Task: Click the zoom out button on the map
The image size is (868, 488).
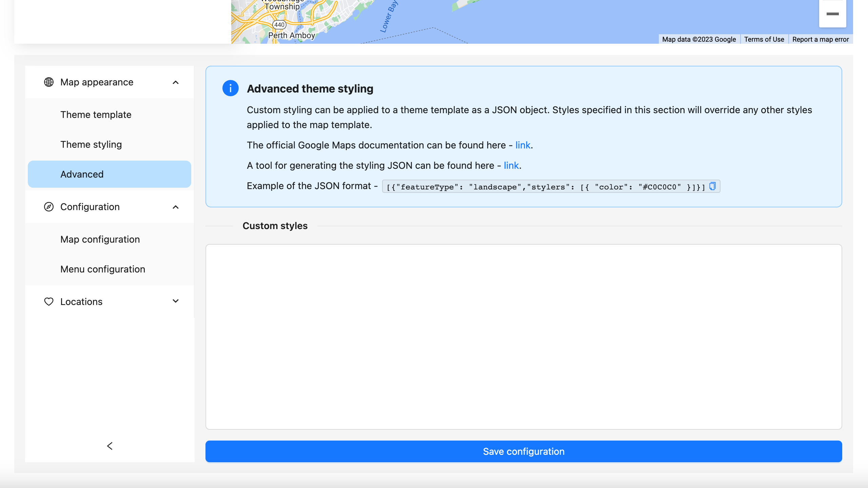Action: [832, 14]
